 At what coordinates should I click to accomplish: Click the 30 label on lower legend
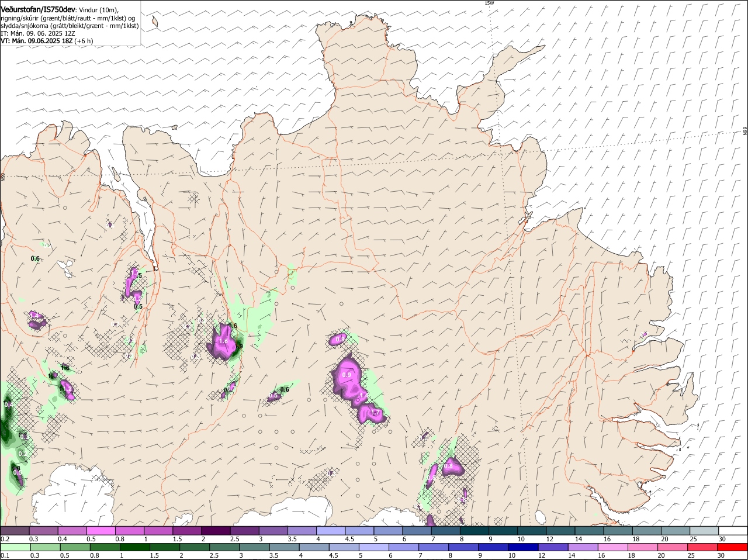pos(722,555)
